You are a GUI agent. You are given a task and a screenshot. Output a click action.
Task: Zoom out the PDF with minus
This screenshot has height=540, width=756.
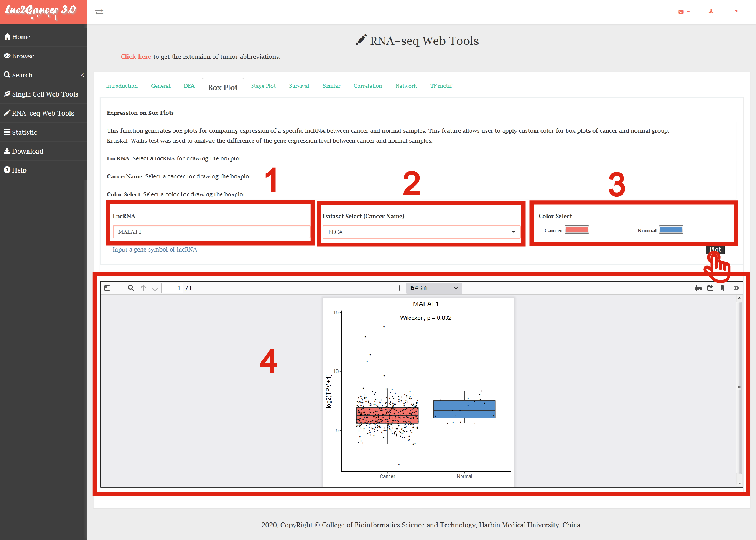pos(388,288)
